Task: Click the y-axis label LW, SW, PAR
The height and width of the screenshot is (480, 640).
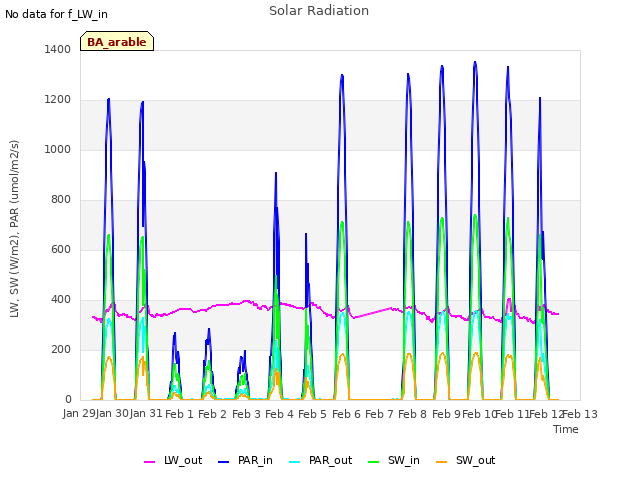Action: click(14, 229)
